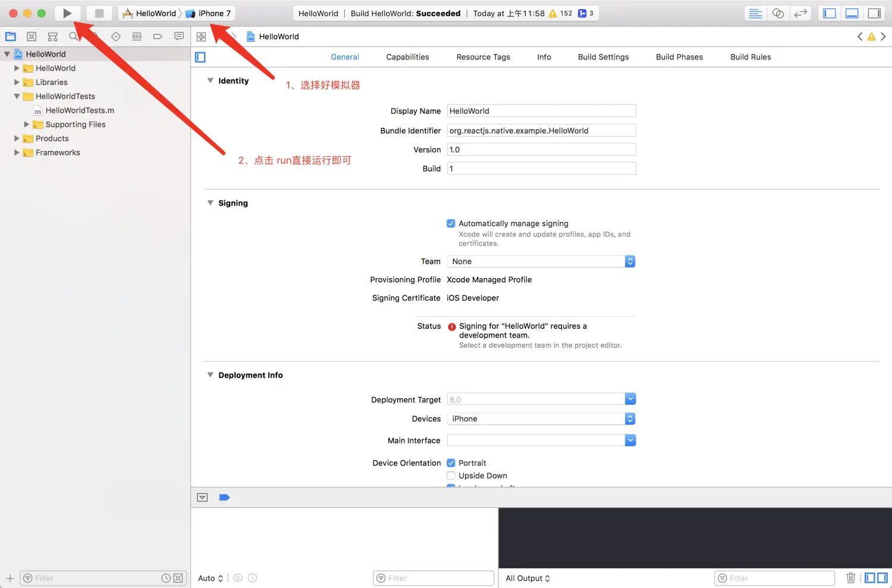Open the Team dropdown

[541, 262]
